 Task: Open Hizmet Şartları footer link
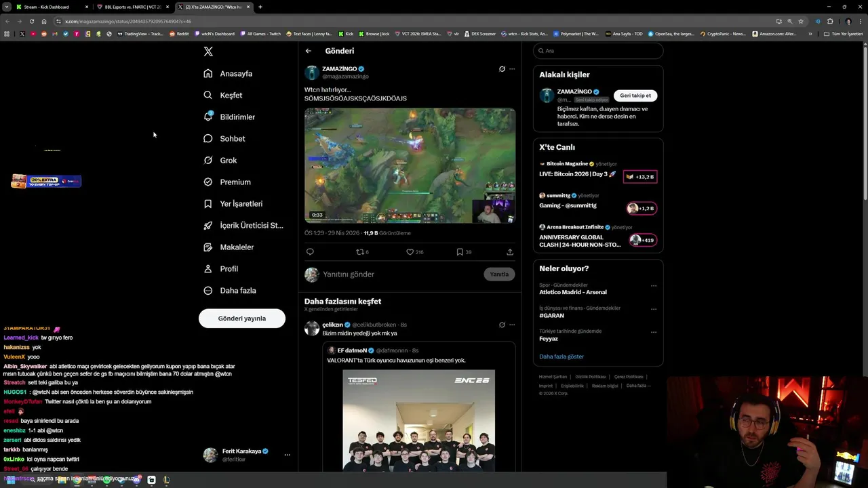(x=553, y=377)
